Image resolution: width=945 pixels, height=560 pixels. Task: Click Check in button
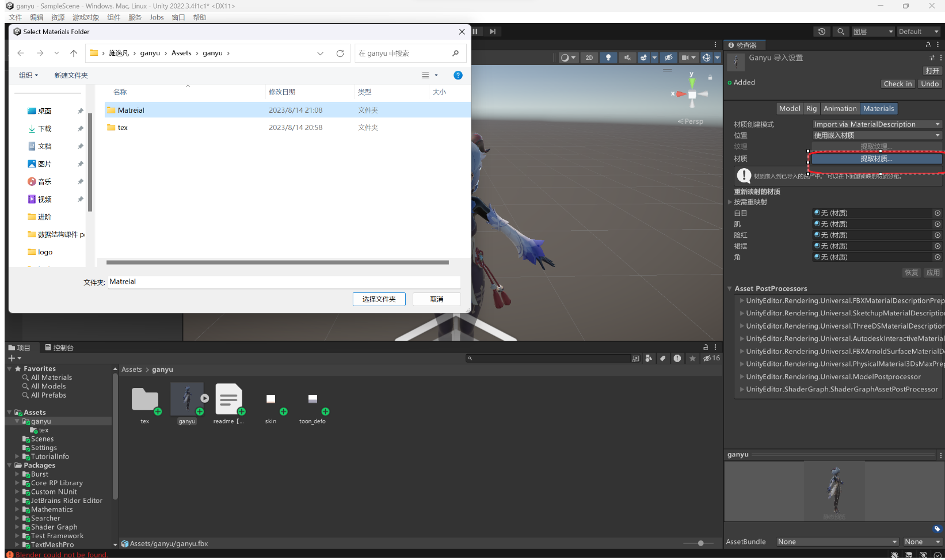coord(898,84)
